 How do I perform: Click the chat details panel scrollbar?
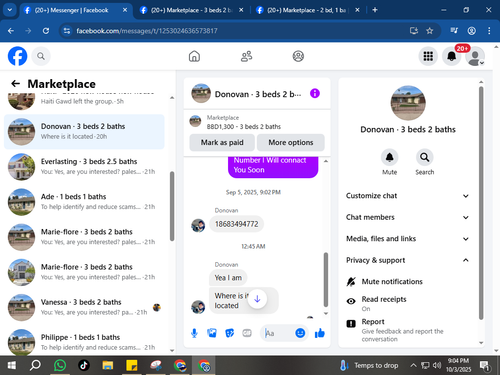tap(481, 203)
